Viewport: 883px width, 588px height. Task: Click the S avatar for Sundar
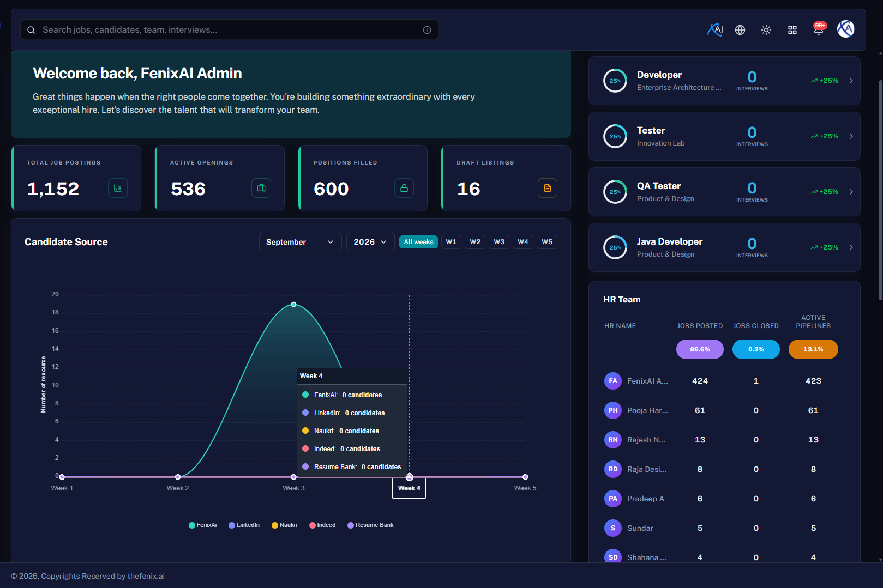tap(613, 528)
